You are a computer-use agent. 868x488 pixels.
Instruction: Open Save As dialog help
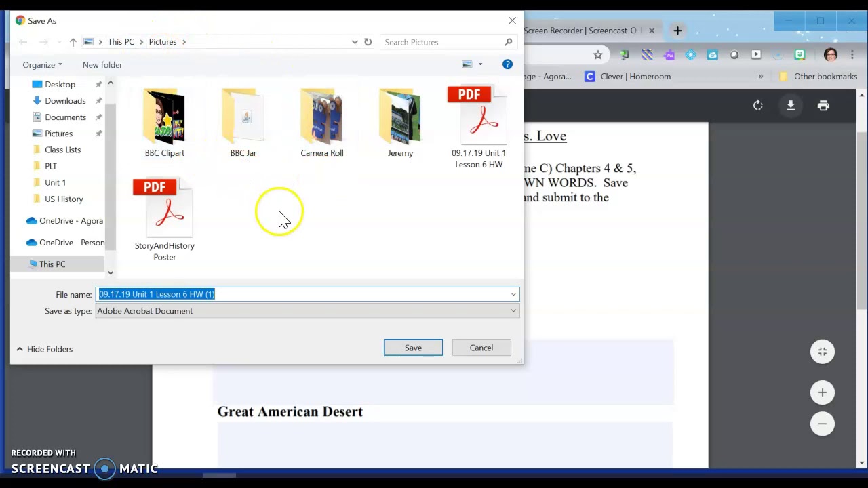507,64
